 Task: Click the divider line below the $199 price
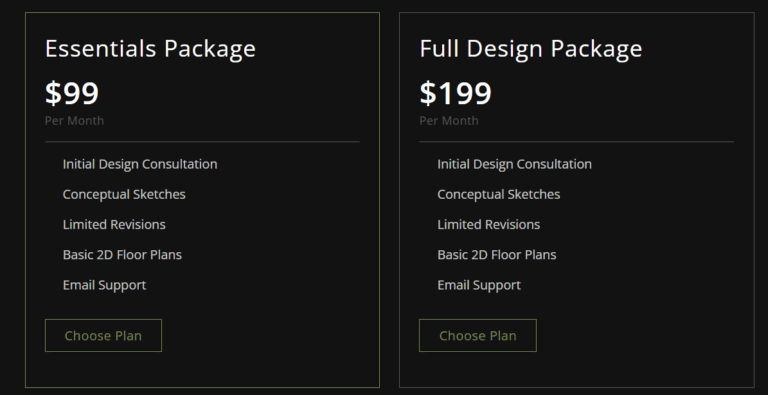(x=577, y=142)
